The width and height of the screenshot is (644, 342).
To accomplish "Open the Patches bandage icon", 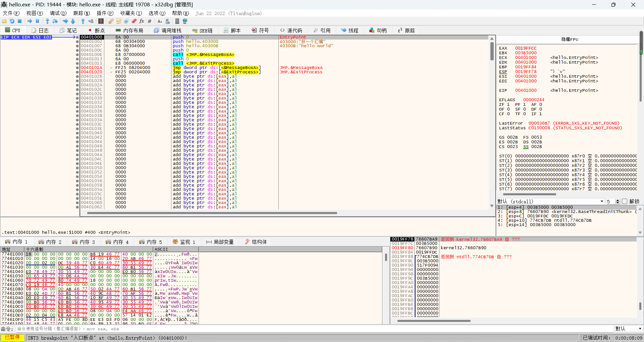I will [x=111, y=21].
